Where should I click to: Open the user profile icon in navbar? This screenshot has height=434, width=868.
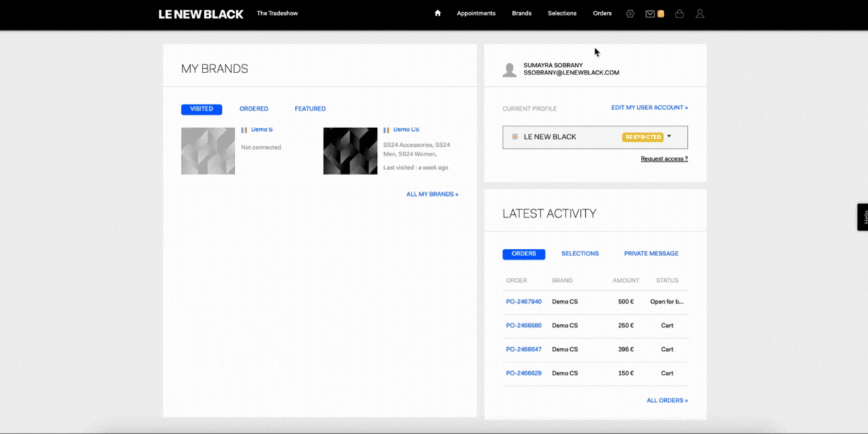699,14
